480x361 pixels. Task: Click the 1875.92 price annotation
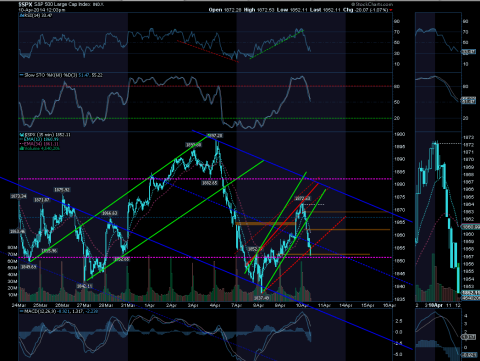click(62, 190)
